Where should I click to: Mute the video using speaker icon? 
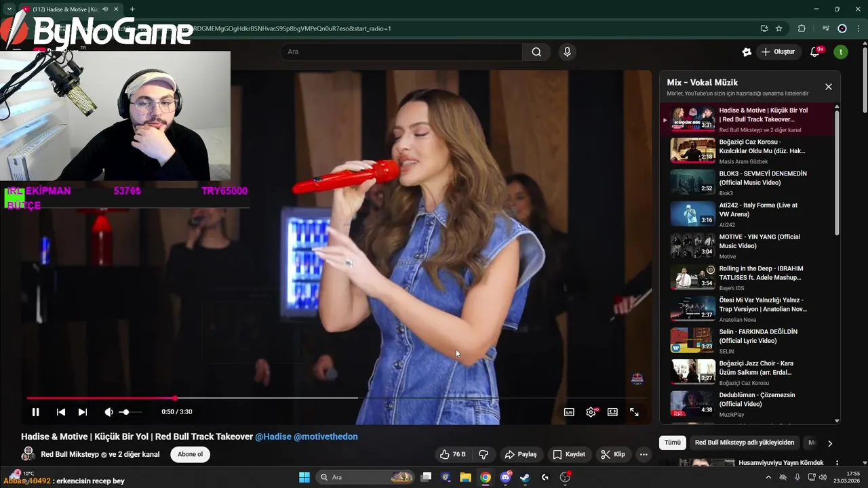(108, 411)
